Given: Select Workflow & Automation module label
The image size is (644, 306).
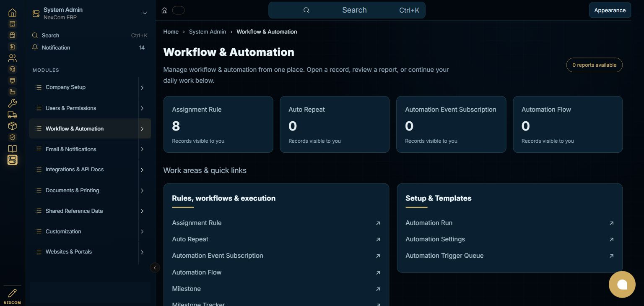Looking at the screenshot, I should (75, 129).
